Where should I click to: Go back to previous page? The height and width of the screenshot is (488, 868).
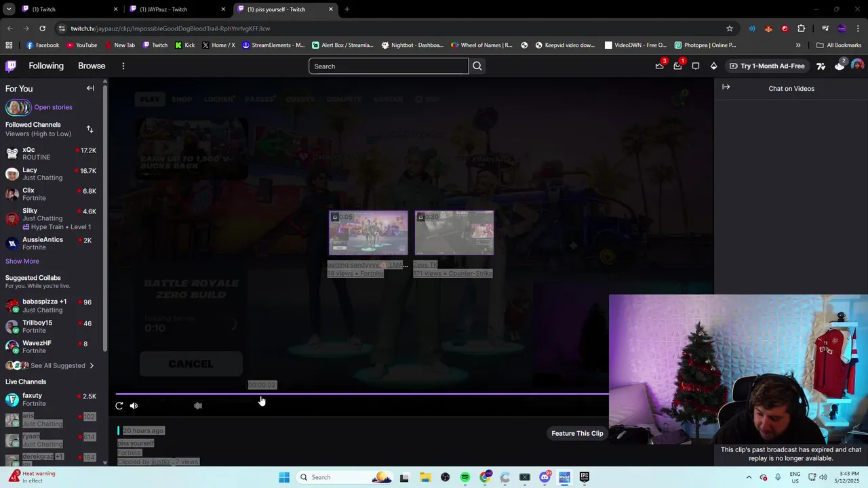(x=9, y=28)
